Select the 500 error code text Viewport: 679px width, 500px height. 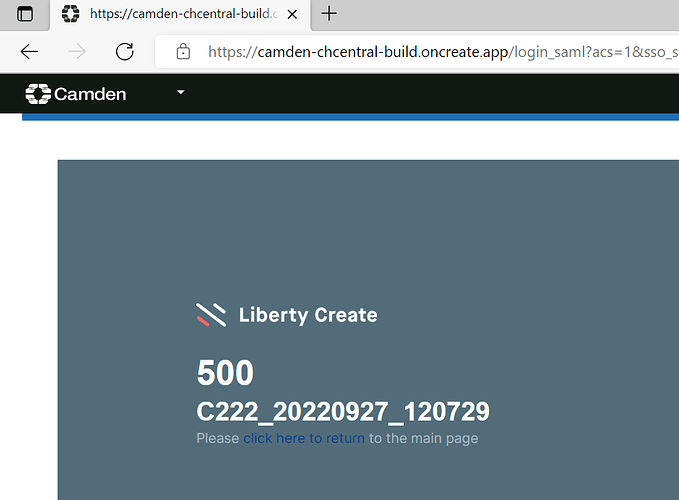pos(225,372)
